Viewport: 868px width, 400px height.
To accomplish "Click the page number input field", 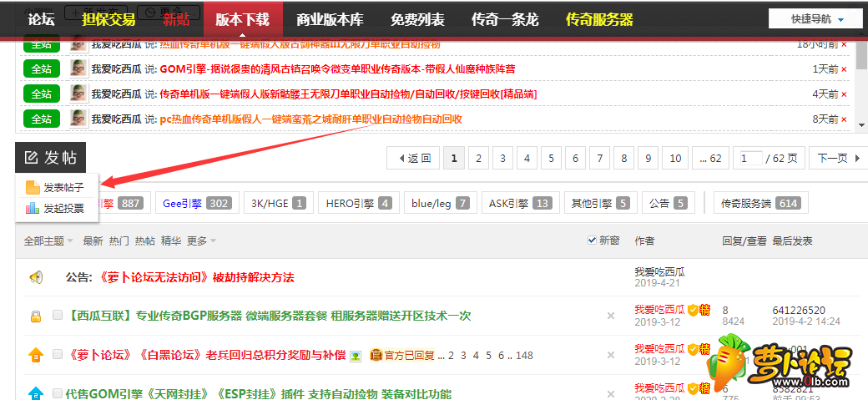I will click(x=750, y=158).
